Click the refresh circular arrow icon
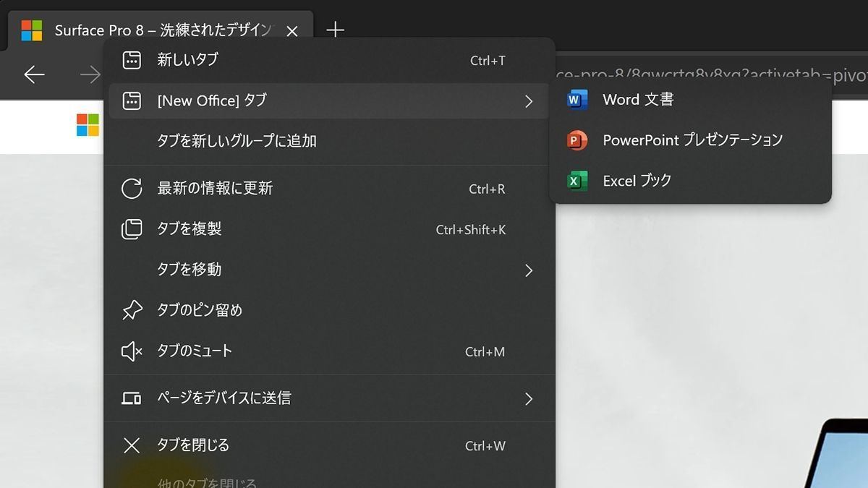 click(x=132, y=189)
